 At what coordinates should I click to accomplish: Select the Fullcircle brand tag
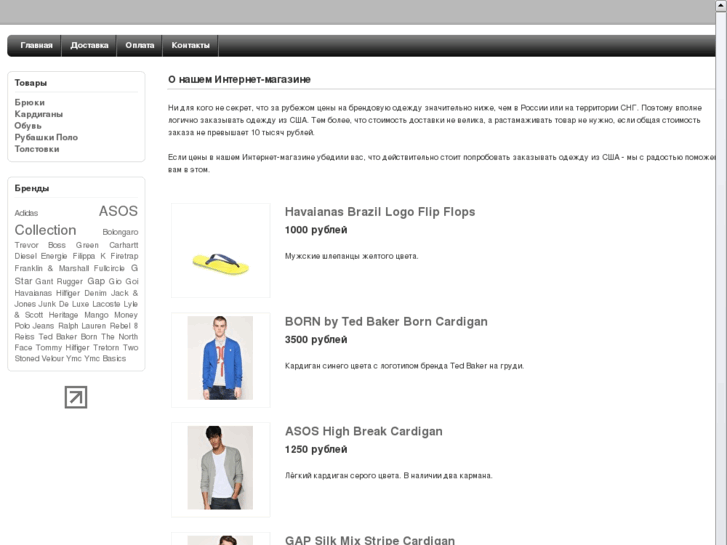pyautogui.click(x=109, y=269)
